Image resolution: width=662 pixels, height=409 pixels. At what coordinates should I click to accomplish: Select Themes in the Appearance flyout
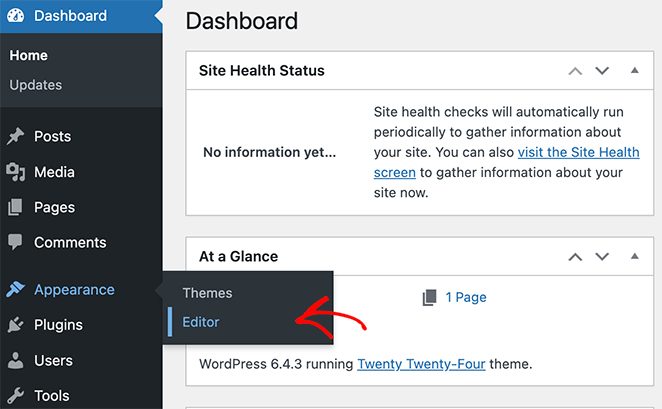(x=207, y=293)
